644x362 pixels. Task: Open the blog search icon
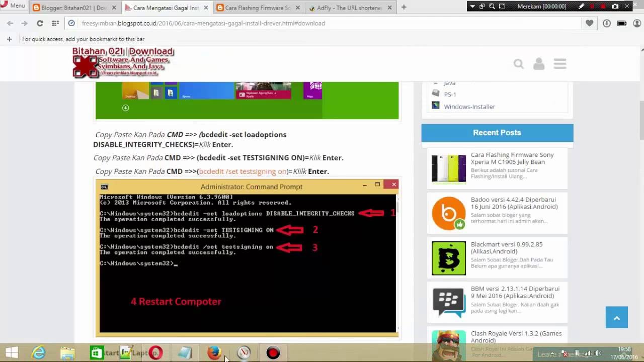(x=519, y=64)
